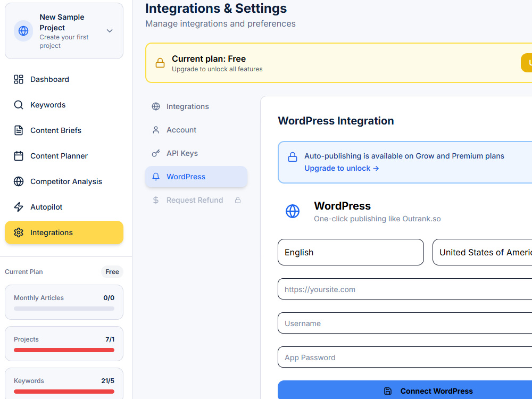Click the person icon beside Account
Viewport: 532px width, 399px height.
click(x=156, y=130)
